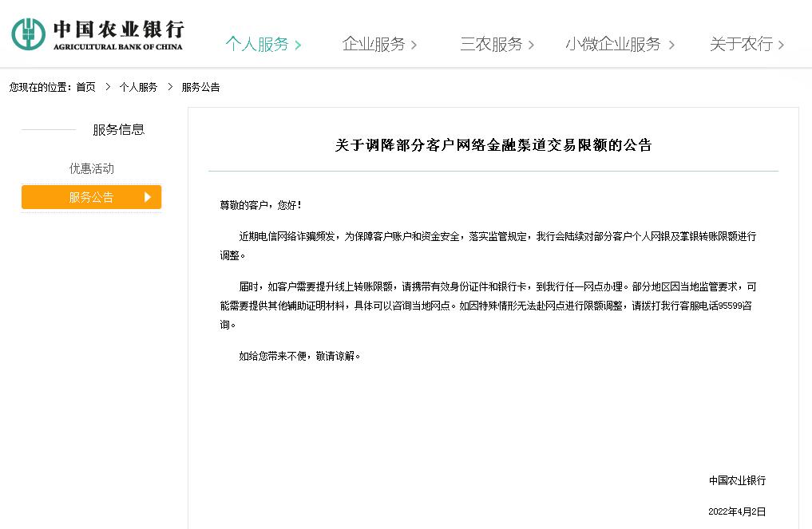The height and width of the screenshot is (529, 812).
Task: Open the 三农服务 navigation menu
Action: coord(492,45)
